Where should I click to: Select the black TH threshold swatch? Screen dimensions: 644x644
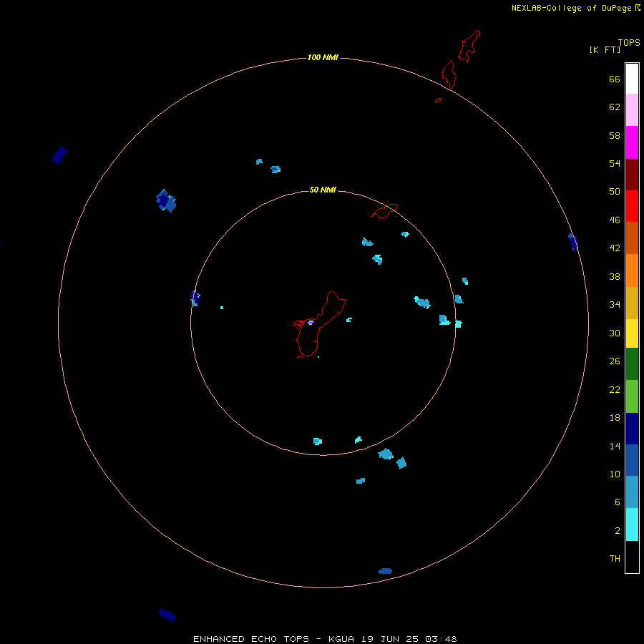[632, 557]
